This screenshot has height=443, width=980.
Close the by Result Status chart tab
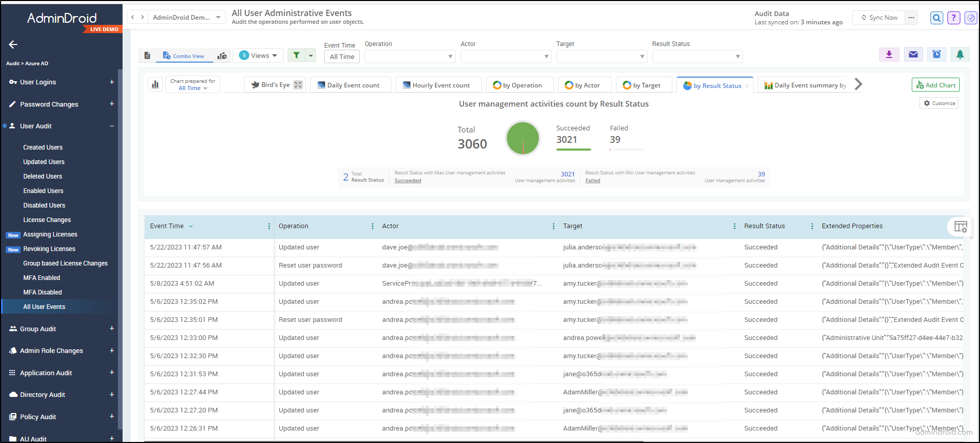[747, 86]
